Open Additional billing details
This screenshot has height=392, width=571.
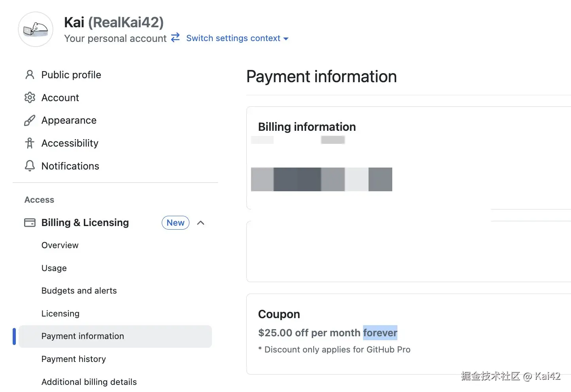(89, 382)
